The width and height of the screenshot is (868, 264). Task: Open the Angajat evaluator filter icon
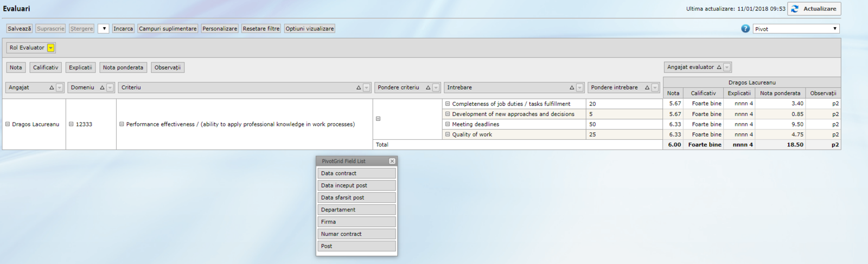[727, 67]
